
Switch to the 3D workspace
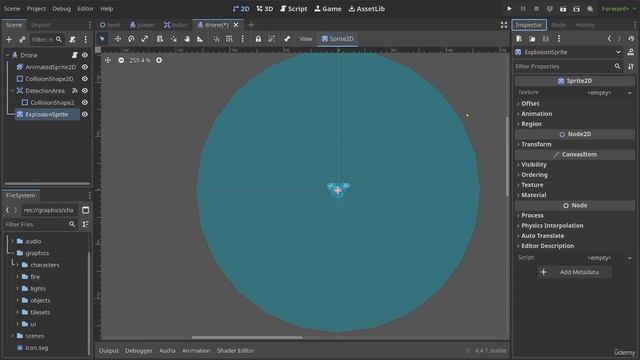tap(265, 9)
